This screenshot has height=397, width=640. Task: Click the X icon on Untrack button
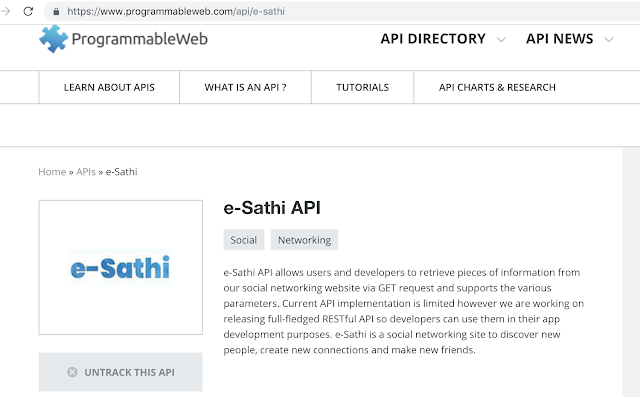click(x=72, y=372)
